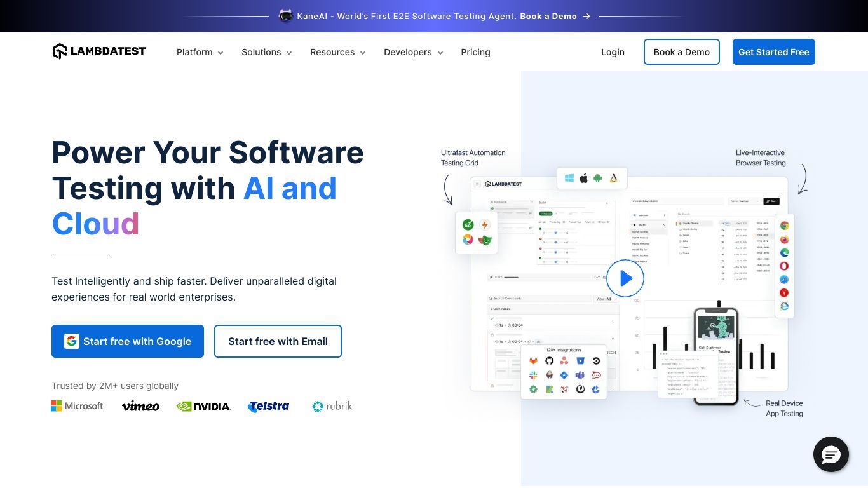This screenshot has width=868, height=488.
Task: Click the Firefox icon in browser strip
Action: (785, 240)
